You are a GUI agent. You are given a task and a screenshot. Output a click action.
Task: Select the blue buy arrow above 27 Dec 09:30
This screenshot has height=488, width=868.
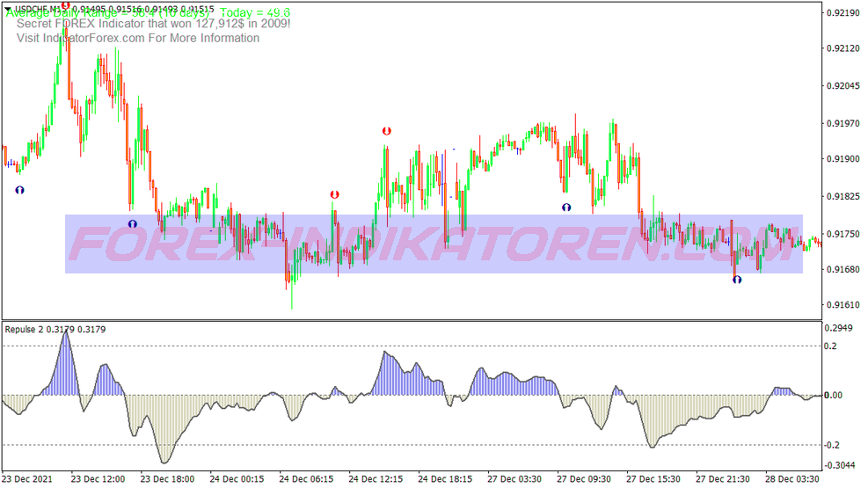(566, 208)
